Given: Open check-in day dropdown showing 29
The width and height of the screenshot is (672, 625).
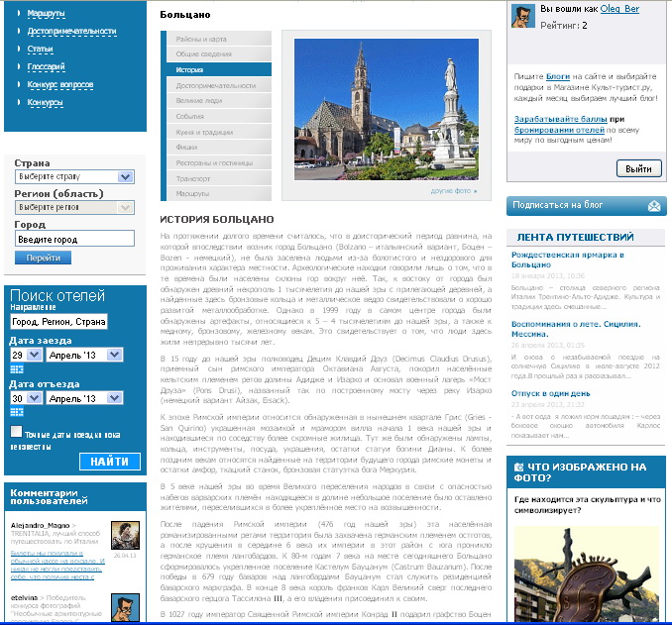Looking at the screenshot, I should pyautogui.click(x=26, y=355).
